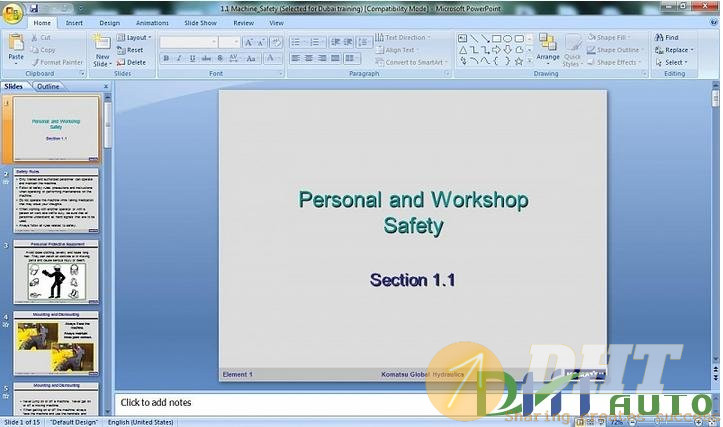Image resolution: width=723 pixels, height=427 pixels.
Task: Select the Arrow line shape
Action: click(485, 38)
